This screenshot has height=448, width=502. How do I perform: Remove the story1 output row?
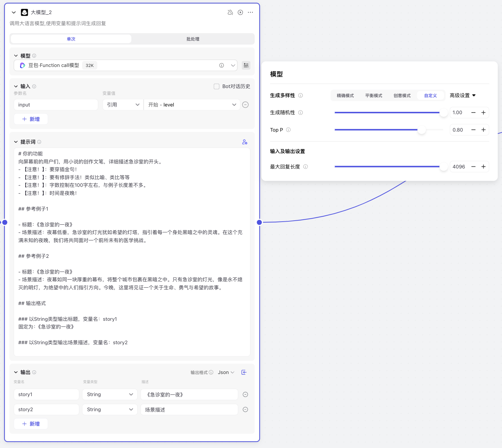pos(245,394)
